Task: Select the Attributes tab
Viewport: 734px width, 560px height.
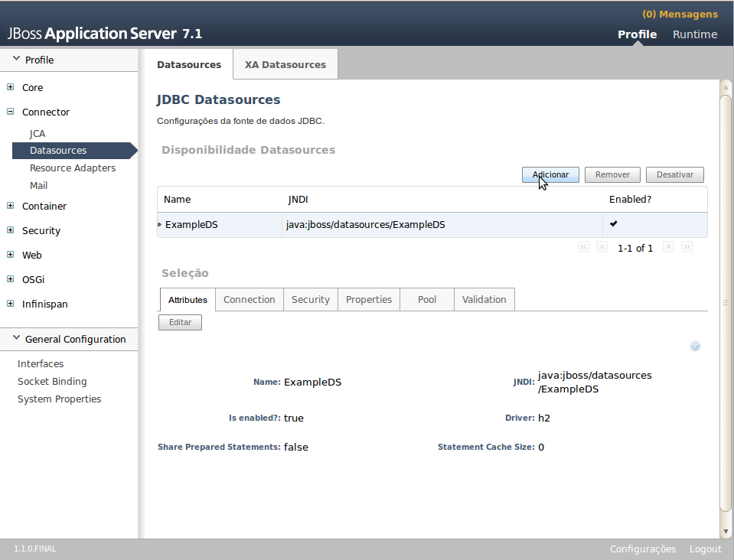Action: (188, 299)
